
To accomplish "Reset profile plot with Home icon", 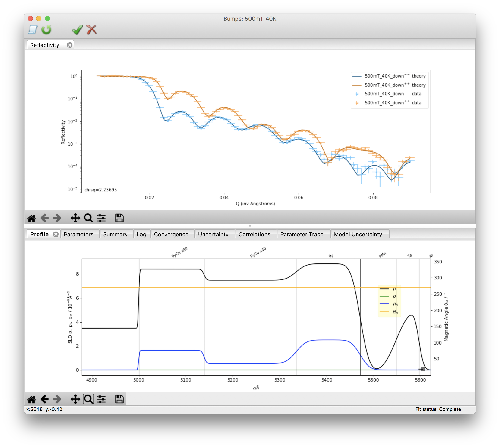I will [31, 399].
